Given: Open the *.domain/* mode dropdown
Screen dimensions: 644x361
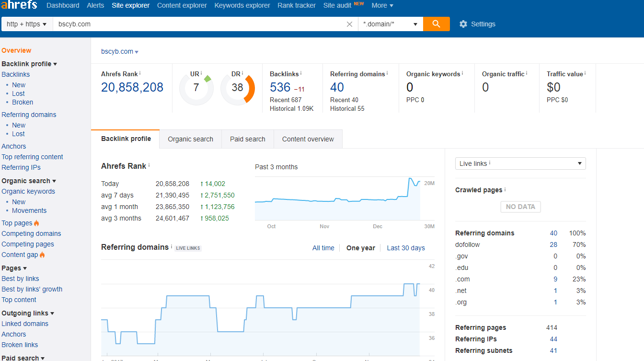Looking at the screenshot, I should click(x=391, y=24).
